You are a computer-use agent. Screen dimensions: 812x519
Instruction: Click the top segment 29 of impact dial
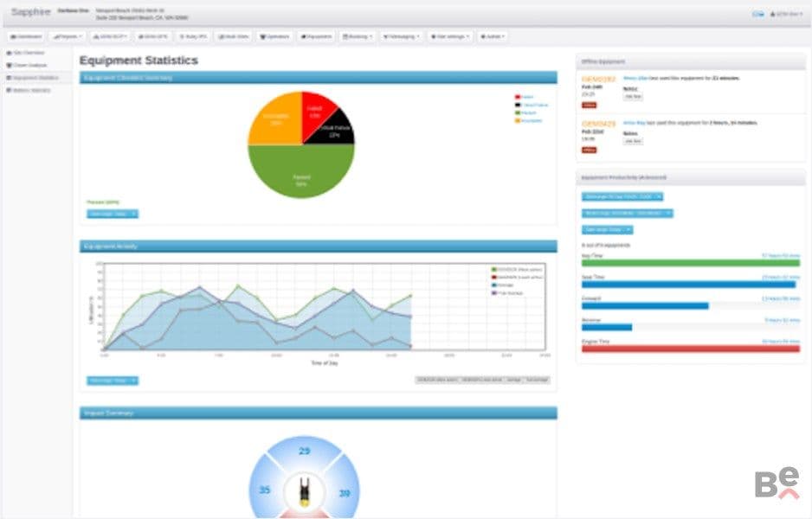(305, 452)
